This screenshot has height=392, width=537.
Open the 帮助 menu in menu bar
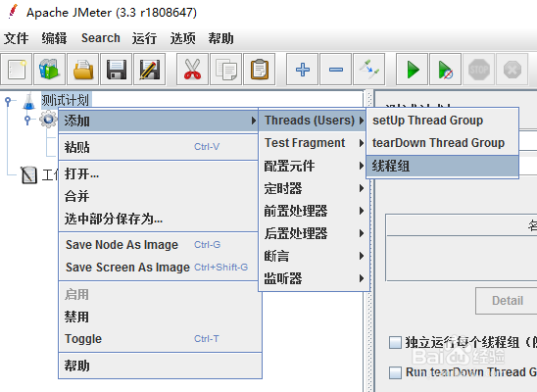click(x=220, y=38)
